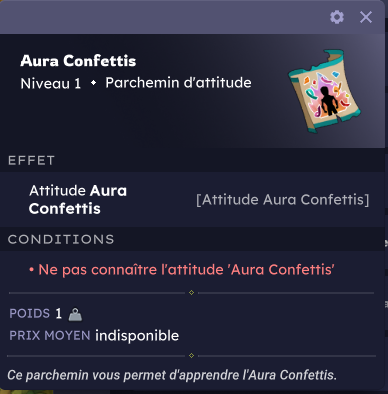Click the red bullet before the condition

pos(31,270)
